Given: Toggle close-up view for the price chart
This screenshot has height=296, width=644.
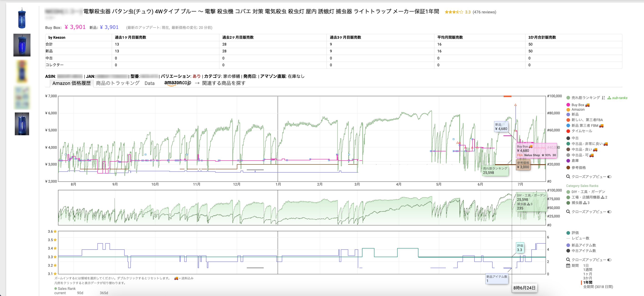Looking at the screenshot, I should coord(609,177).
